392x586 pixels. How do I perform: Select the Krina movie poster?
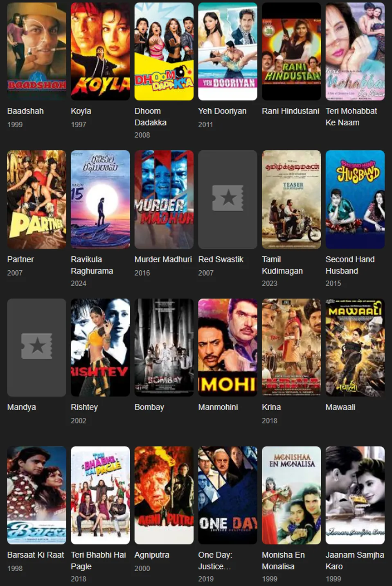[291, 348]
